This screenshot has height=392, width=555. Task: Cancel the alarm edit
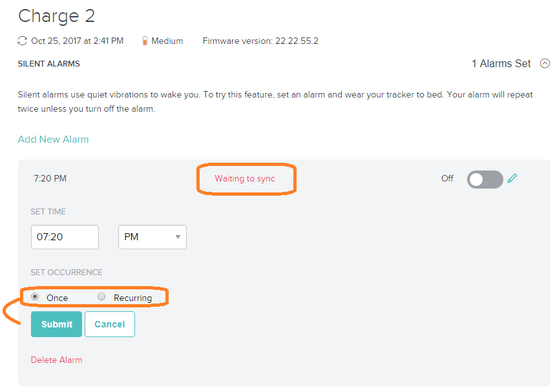tap(110, 324)
